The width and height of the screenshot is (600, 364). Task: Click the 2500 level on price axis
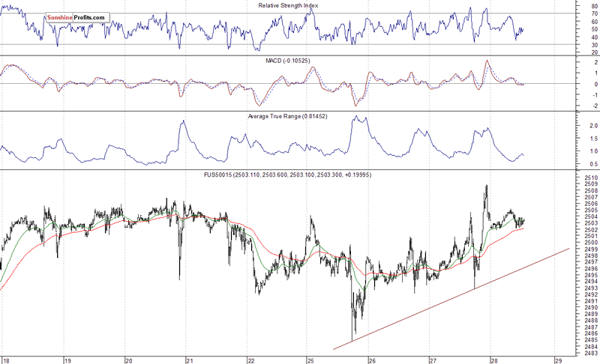tap(591, 243)
